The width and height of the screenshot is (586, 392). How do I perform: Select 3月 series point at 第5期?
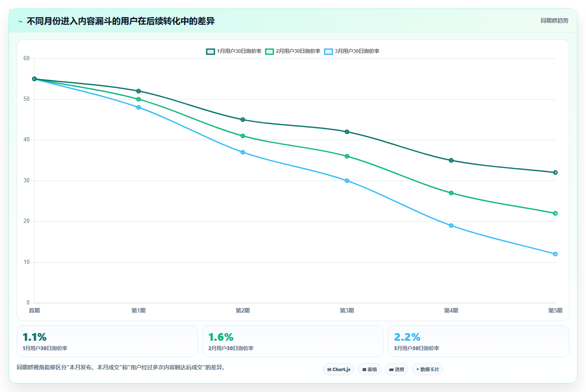point(555,254)
